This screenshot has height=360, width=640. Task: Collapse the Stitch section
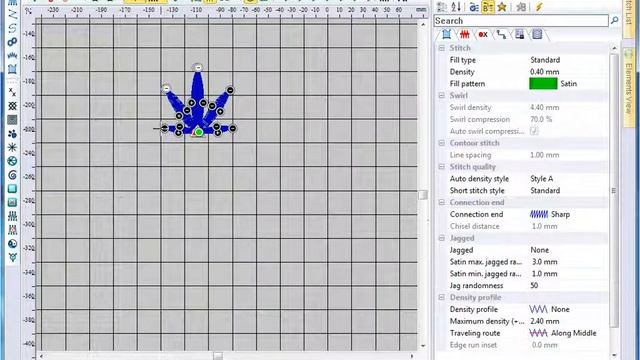[442, 48]
